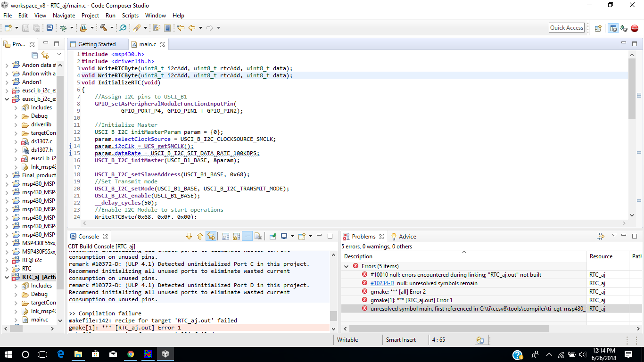Open the Search toolbar icon
This screenshot has width=644, height=362.
point(123,28)
